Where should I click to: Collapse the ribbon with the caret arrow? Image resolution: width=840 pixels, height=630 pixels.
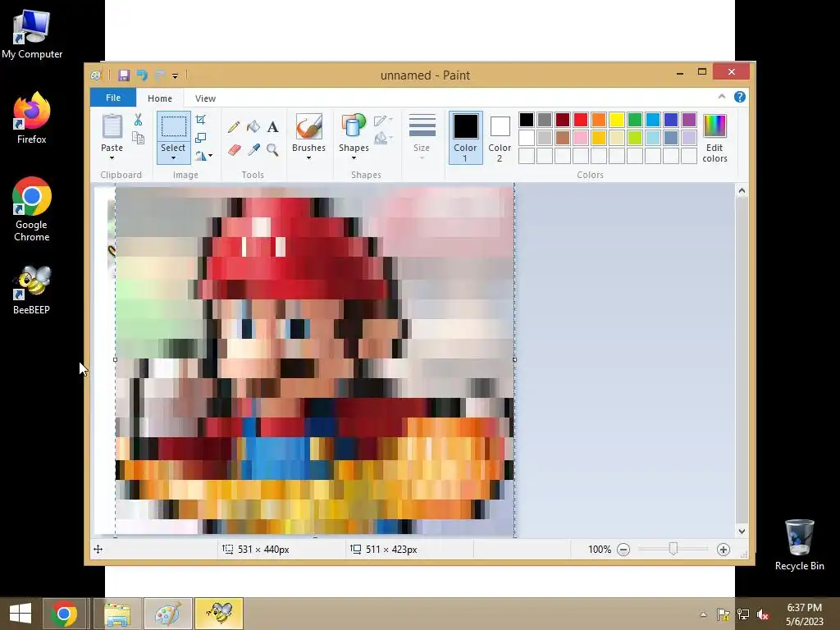(722, 97)
